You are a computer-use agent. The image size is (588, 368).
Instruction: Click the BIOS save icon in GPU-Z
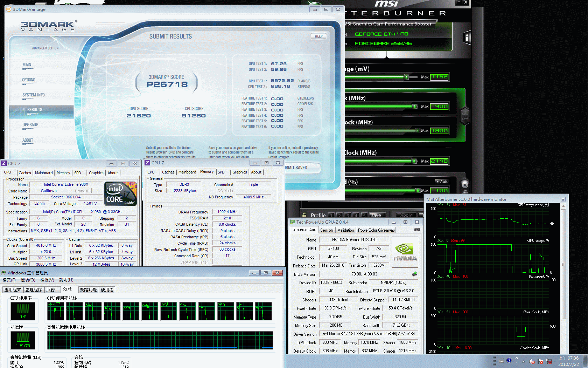414,274
